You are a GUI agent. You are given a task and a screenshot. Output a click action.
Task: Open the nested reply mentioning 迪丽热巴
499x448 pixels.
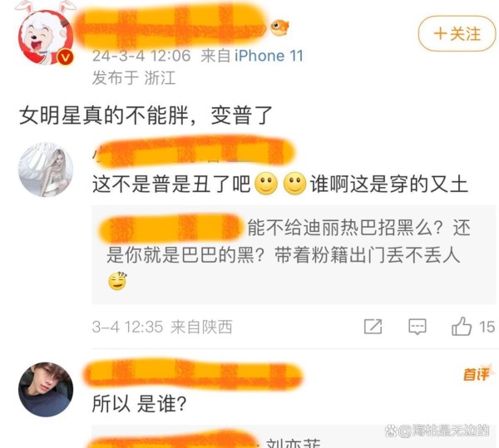click(294, 254)
